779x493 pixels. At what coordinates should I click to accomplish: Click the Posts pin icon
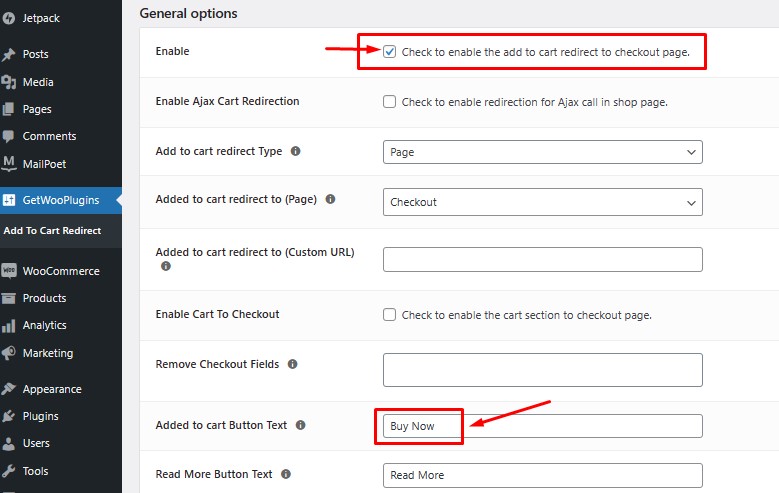[x=9, y=54]
